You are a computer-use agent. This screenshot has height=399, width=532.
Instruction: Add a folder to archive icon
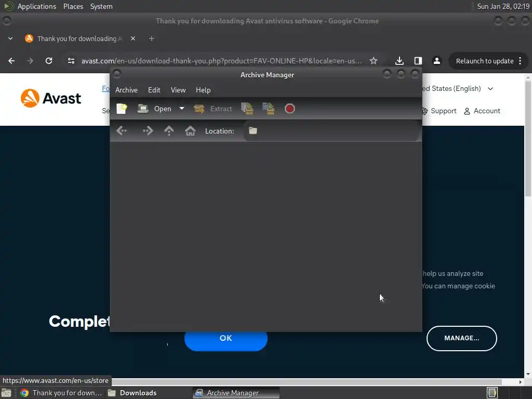coord(269,109)
